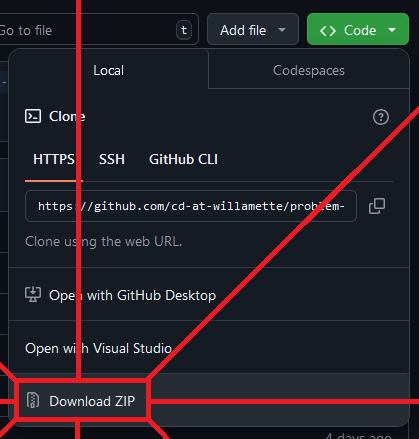
Task: Click the HTTPS clone URL field
Action: coord(191,206)
